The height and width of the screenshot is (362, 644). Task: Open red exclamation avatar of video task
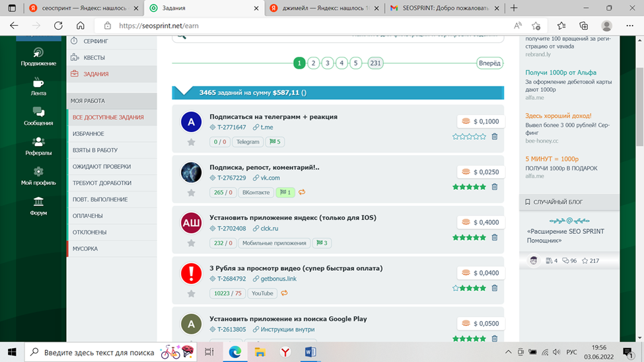tap(191, 273)
